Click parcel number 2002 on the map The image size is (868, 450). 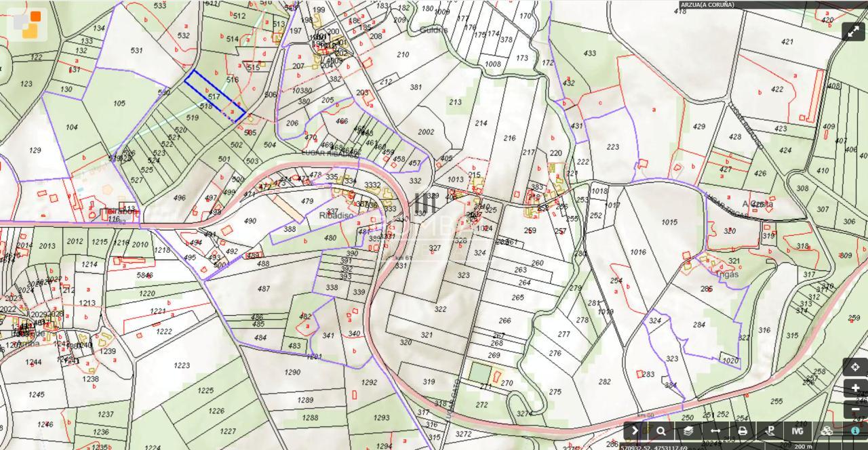(426, 132)
